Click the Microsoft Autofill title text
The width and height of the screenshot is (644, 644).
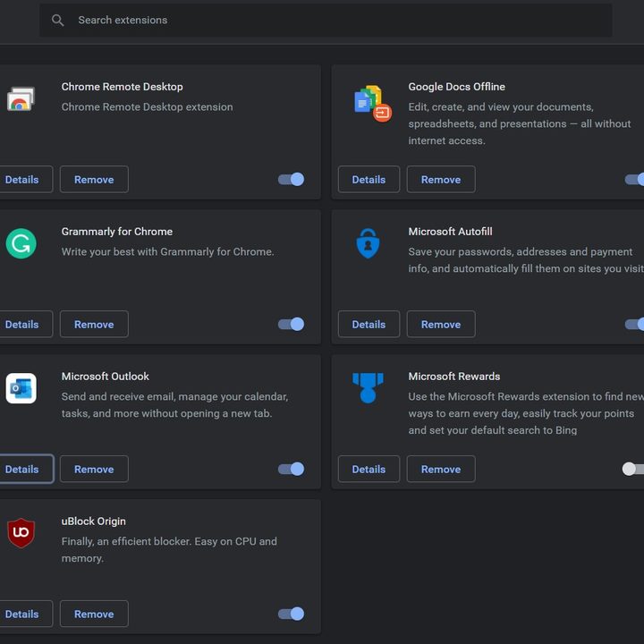pos(450,232)
